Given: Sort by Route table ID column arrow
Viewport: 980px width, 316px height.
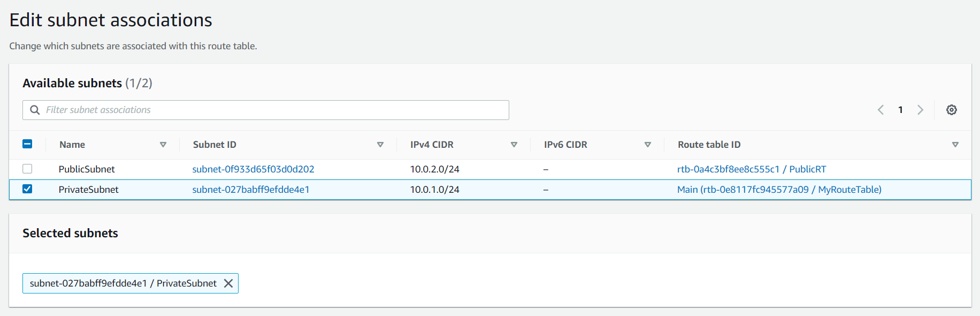Looking at the screenshot, I should click(955, 145).
